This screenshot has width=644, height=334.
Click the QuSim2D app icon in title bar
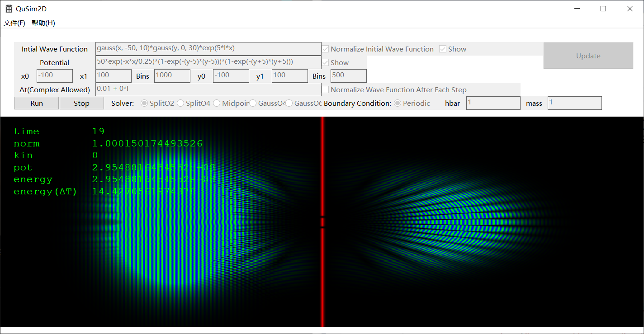pos(9,9)
